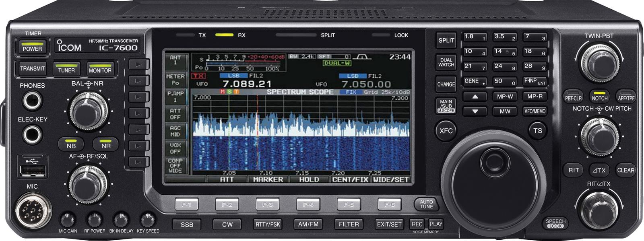This screenshot has width=644, height=241.
Task: Tap the up arrow key below the keypad
Action: click(475, 97)
